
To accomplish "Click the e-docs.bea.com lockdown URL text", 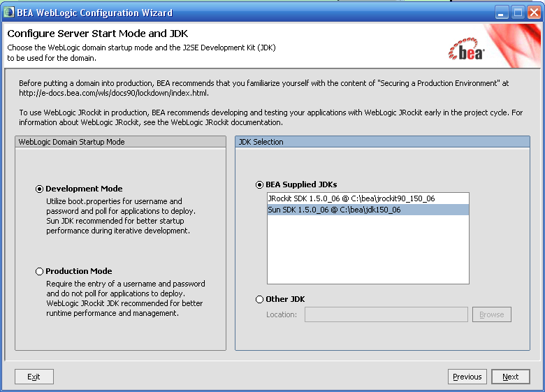I will [x=114, y=93].
